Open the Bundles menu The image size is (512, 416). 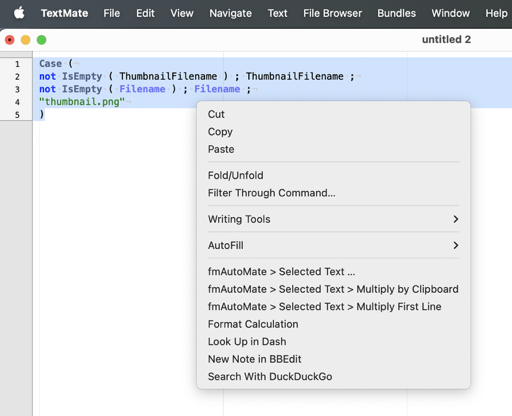(x=396, y=13)
